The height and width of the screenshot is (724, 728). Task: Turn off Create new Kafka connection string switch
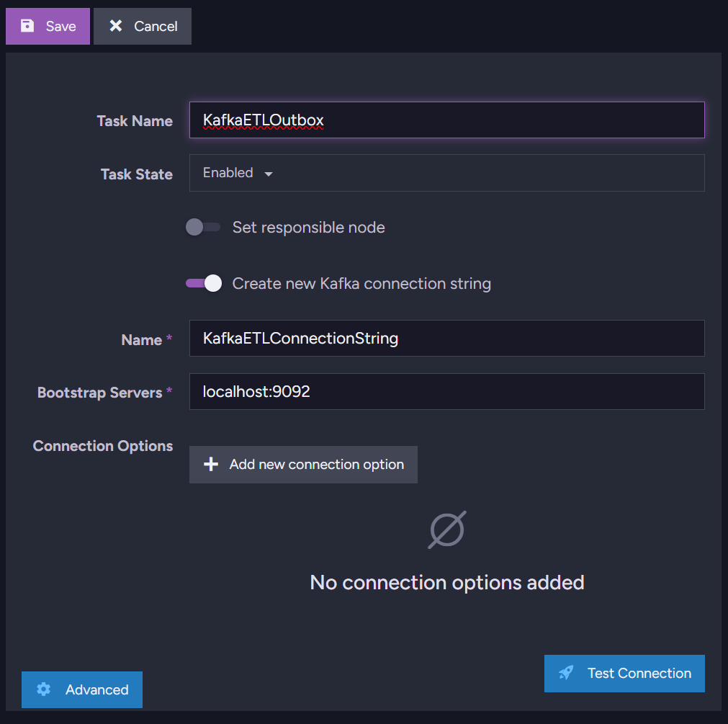point(204,284)
